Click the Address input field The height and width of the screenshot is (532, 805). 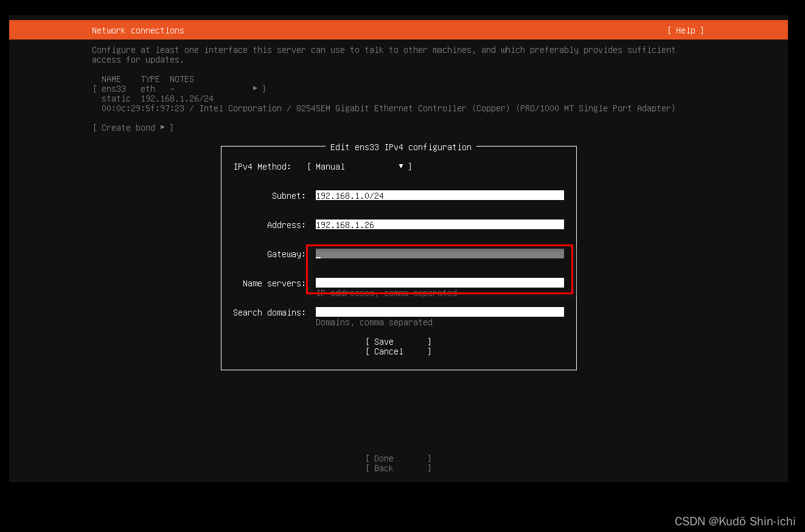point(439,225)
